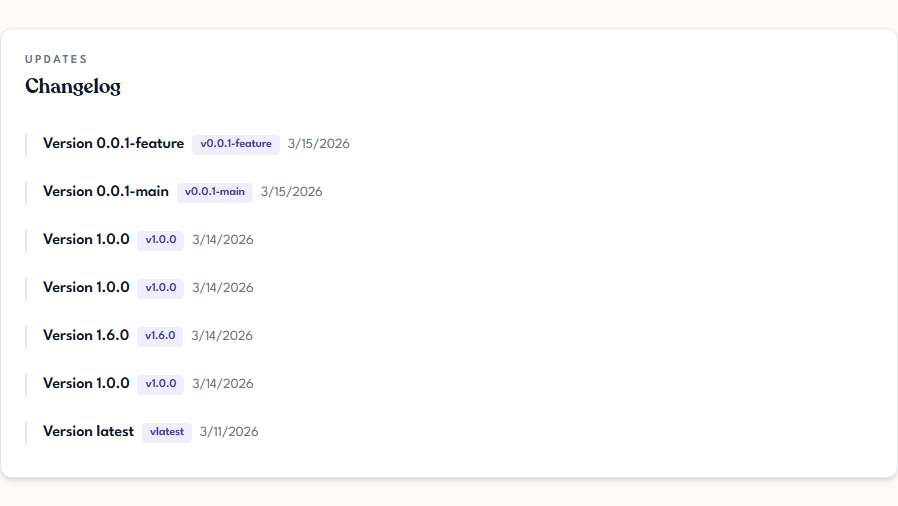Click the v0.0.1-feature version badge

coord(236,144)
